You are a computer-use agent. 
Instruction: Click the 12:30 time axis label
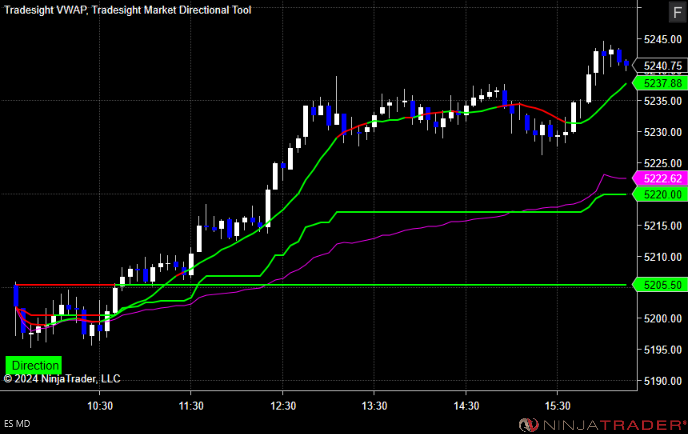pyautogui.click(x=283, y=406)
